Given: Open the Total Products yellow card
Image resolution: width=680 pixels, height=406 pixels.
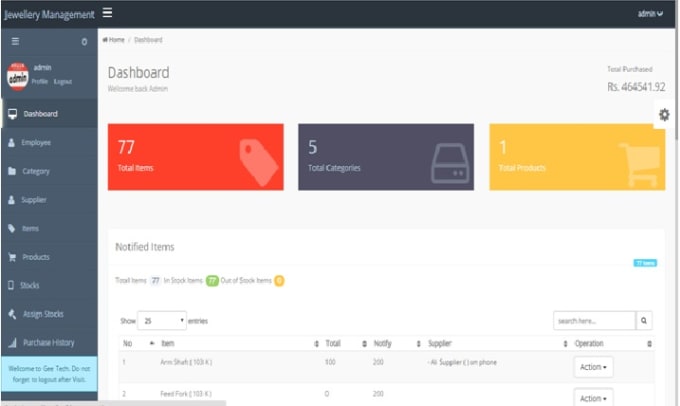Looking at the screenshot, I should [577, 157].
